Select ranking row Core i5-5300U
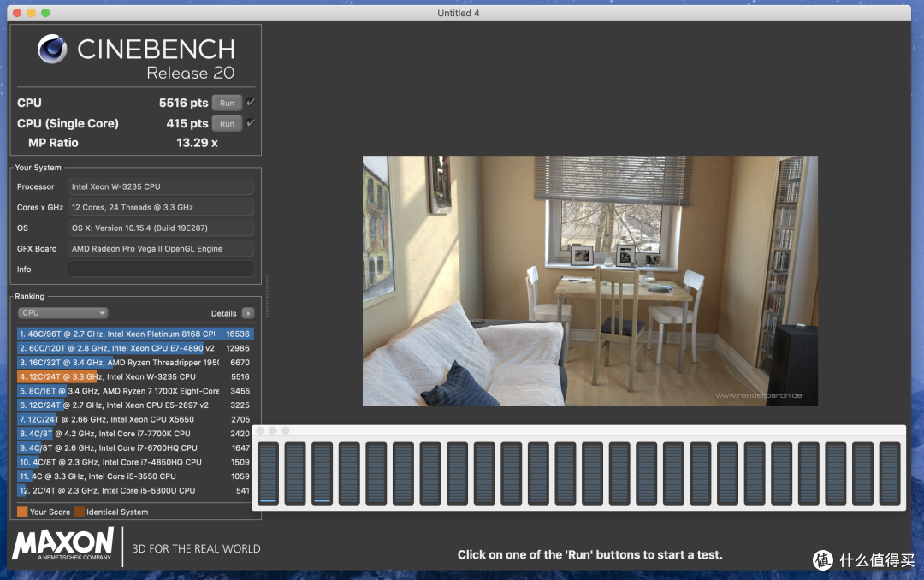This screenshot has width=924, height=580. click(135, 490)
